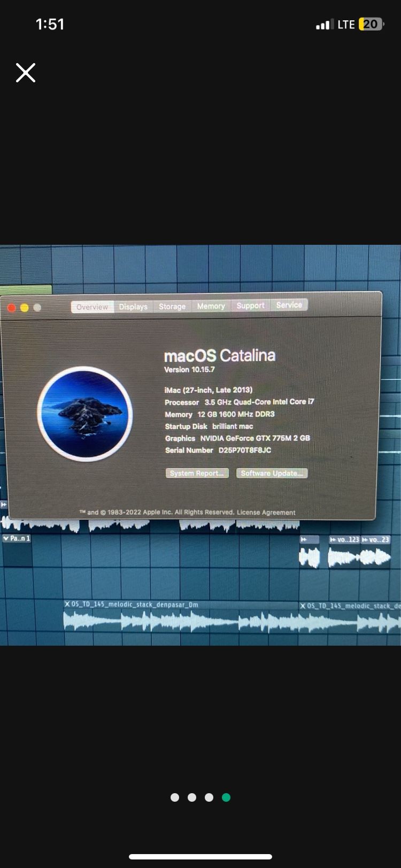
Task: Click the yellow minimize window button
Action: point(24,307)
